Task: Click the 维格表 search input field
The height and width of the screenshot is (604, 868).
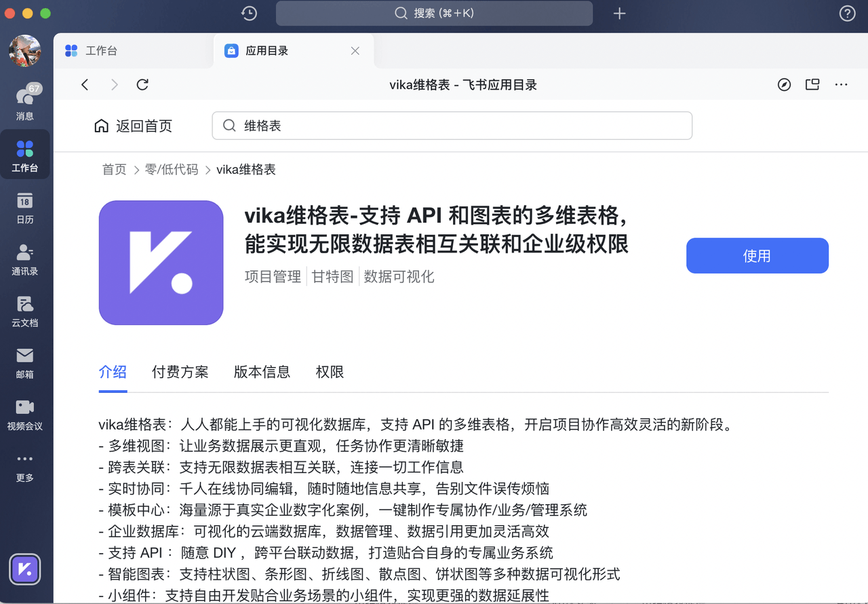Action: (x=452, y=126)
